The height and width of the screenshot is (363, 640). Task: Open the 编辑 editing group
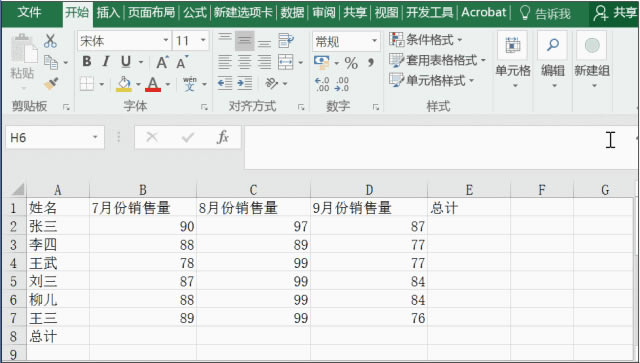click(x=553, y=61)
